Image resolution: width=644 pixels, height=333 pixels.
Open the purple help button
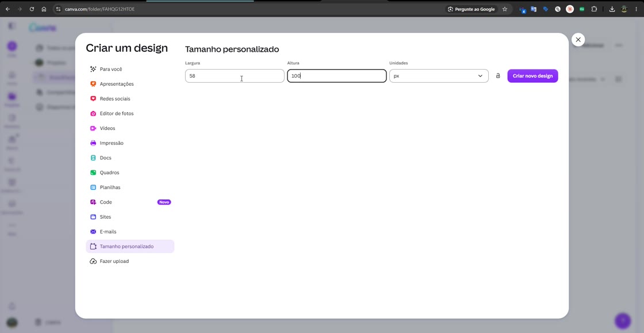623,321
